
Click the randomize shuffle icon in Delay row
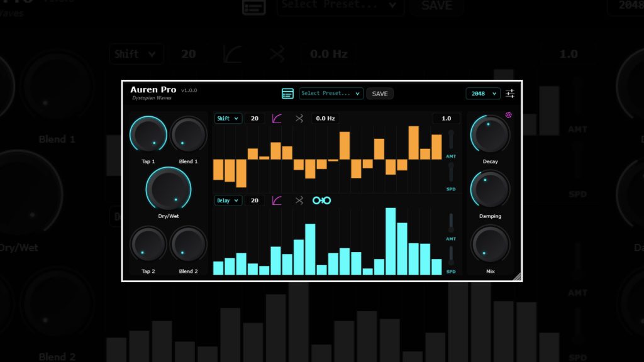[x=299, y=200]
